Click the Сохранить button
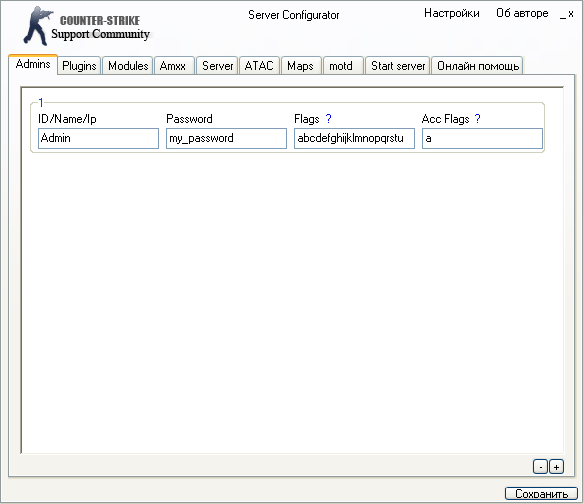 coord(542,494)
